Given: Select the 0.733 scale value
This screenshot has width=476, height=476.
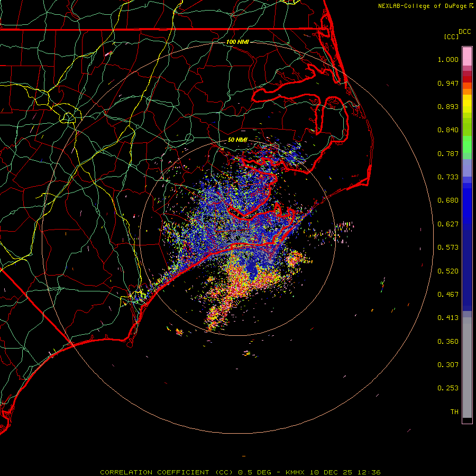Looking at the screenshot, I should [448, 177].
